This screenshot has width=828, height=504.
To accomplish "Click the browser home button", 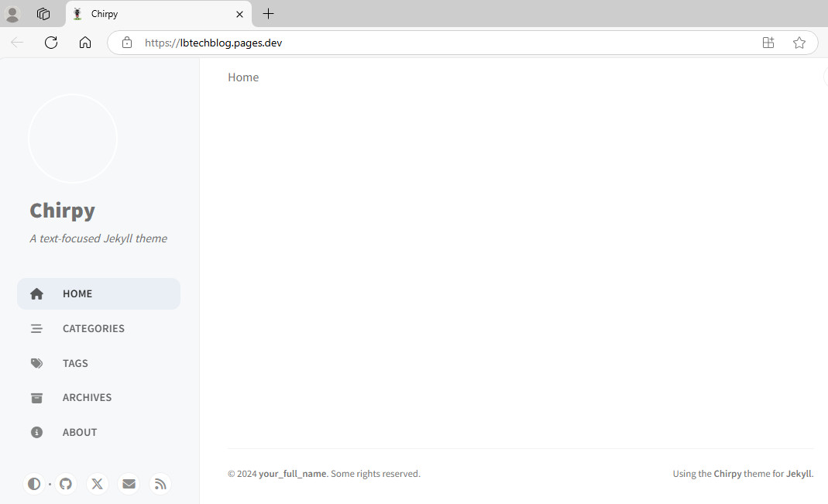I will coord(85,43).
